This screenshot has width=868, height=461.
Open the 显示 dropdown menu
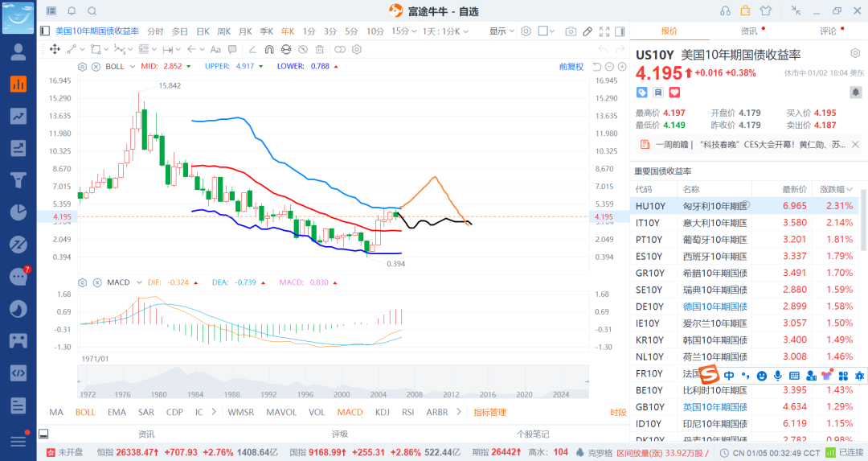pyautogui.click(x=502, y=31)
